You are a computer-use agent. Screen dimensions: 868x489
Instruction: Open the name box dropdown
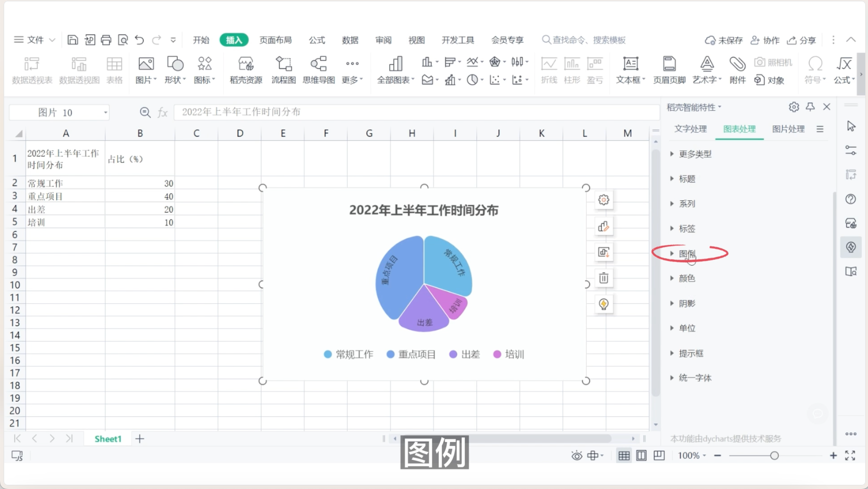pyautogui.click(x=105, y=112)
